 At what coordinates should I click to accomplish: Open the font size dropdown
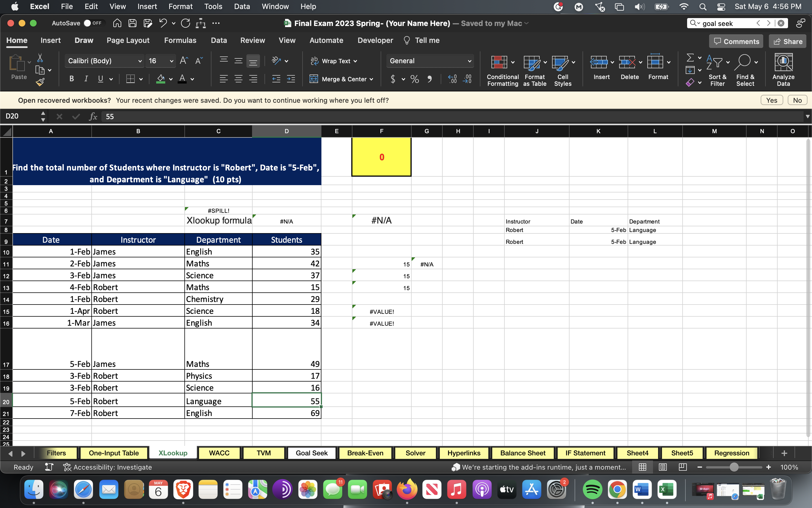click(171, 61)
